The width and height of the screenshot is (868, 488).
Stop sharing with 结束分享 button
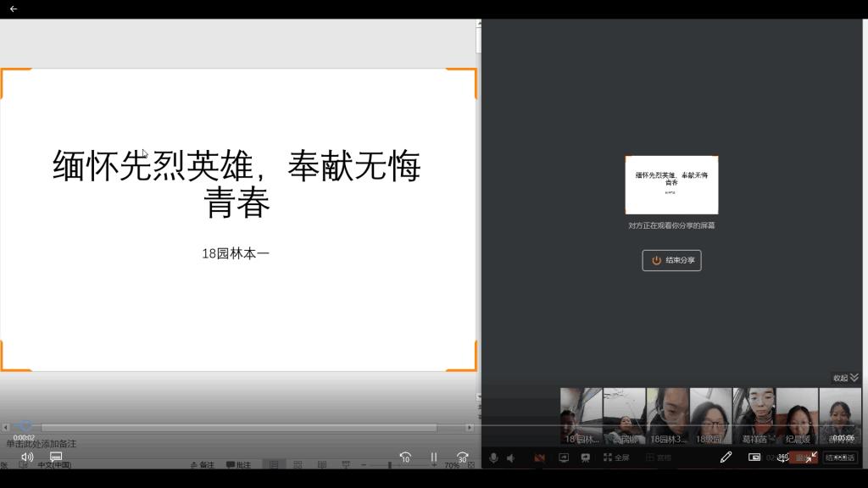(x=671, y=260)
